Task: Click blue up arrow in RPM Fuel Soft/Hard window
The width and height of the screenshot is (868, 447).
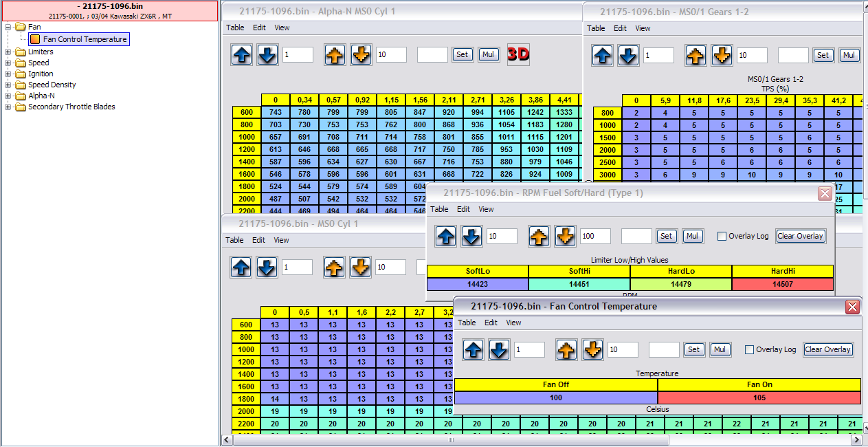Action: [445, 237]
